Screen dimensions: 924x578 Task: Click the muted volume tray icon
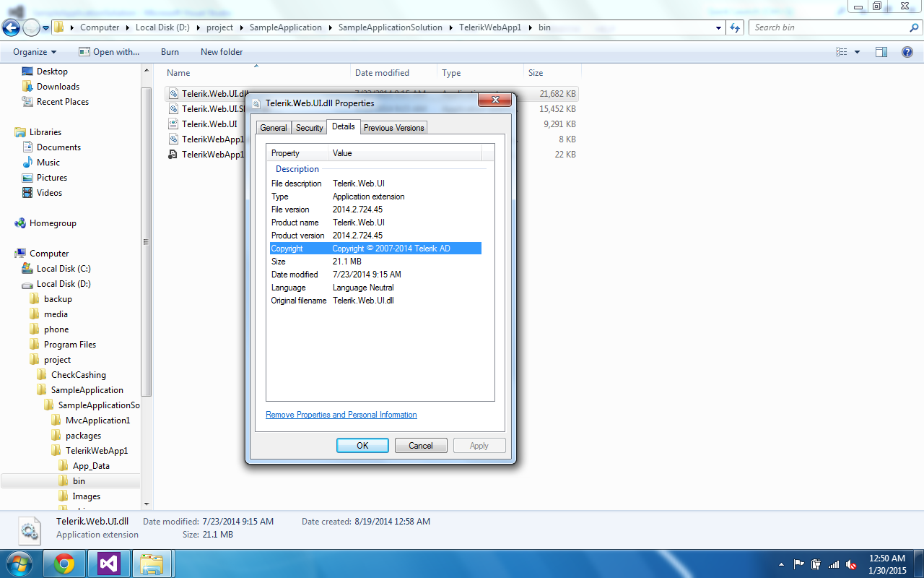point(852,564)
